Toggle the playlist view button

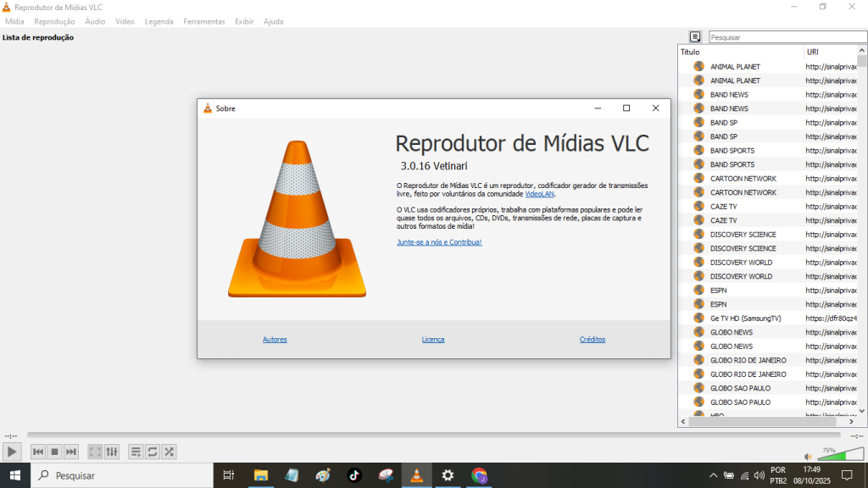136,452
